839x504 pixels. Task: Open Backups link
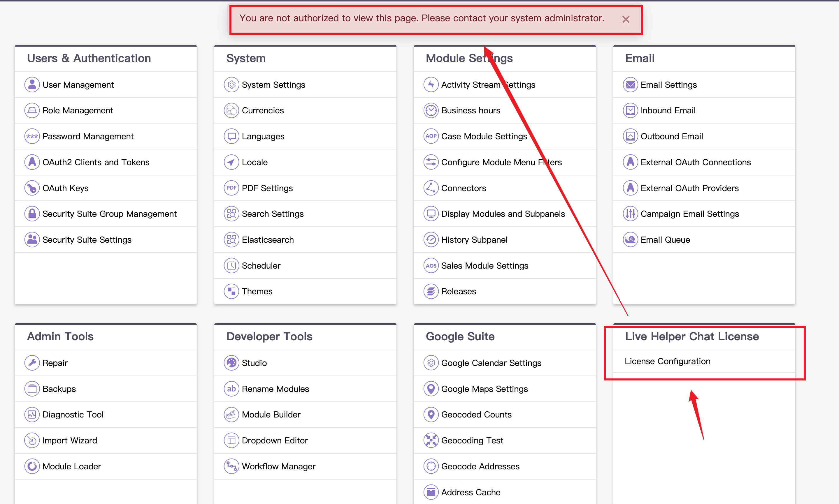[59, 389]
